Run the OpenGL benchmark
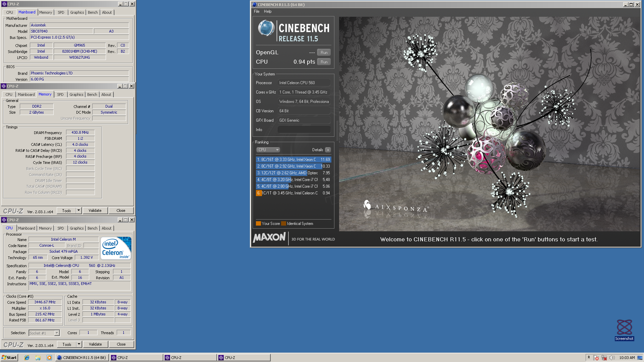This screenshot has height=362, width=644. click(x=324, y=53)
